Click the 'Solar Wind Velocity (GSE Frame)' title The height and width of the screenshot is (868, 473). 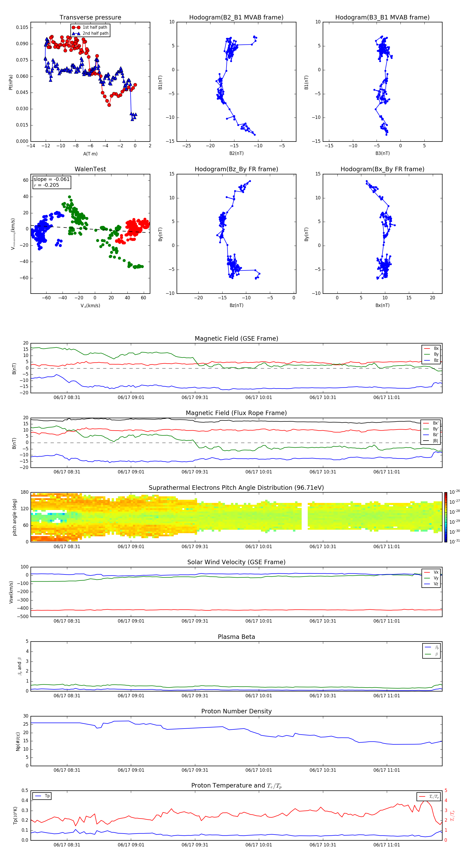coord(236,562)
